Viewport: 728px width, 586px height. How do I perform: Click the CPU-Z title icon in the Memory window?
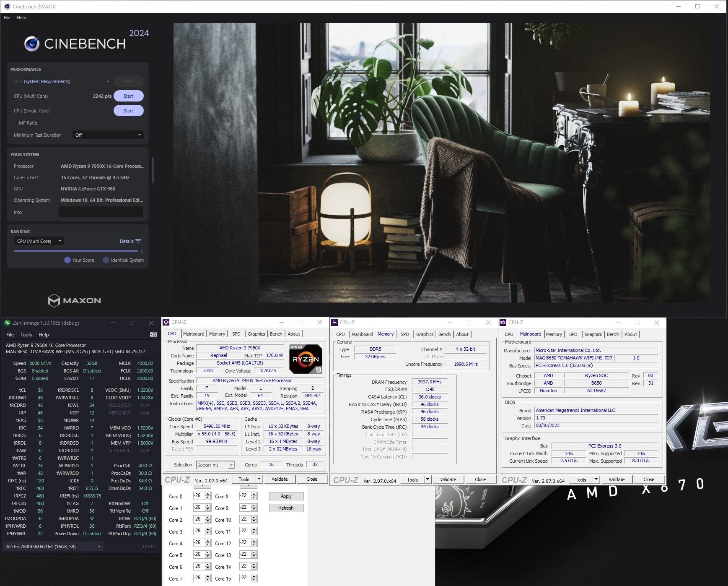pyautogui.click(x=334, y=323)
